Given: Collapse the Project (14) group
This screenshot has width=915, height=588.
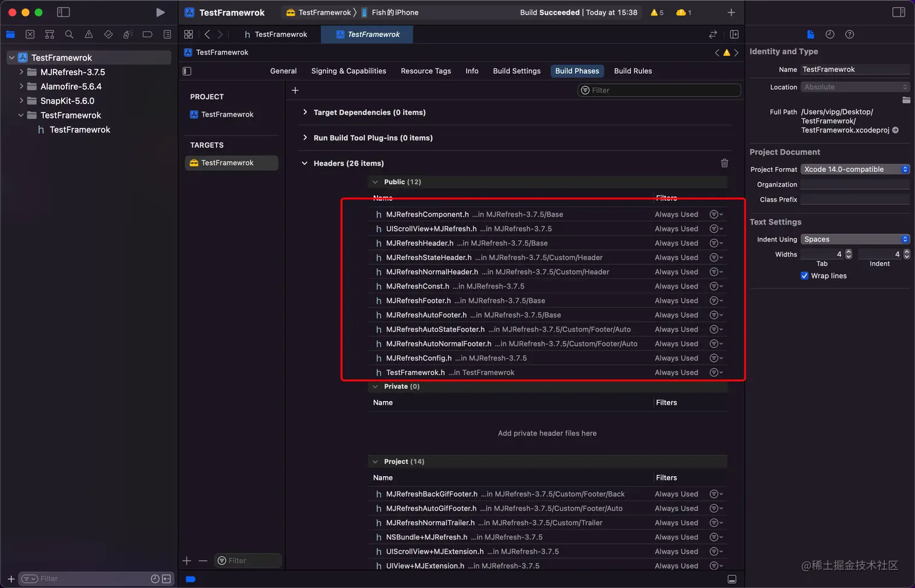Looking at the screenshot, I should tap(375, 462).
